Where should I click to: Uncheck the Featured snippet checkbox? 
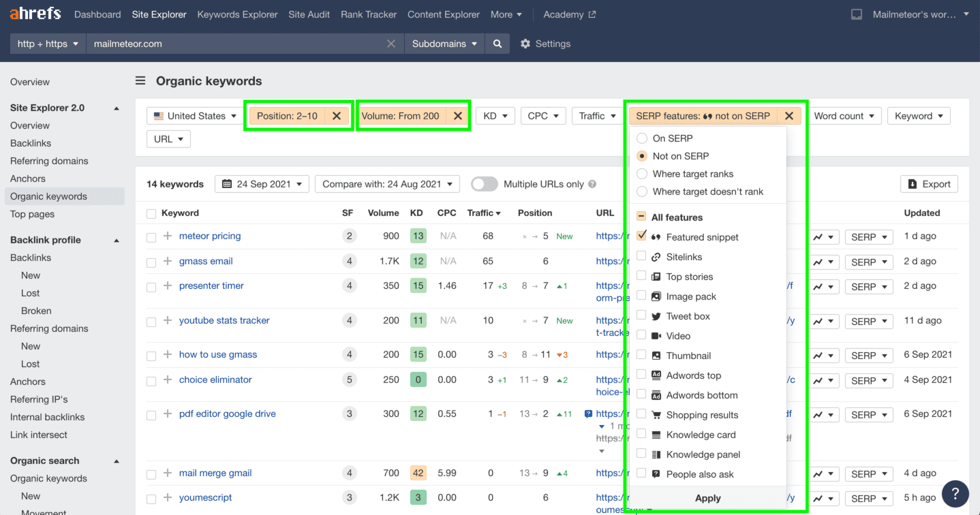(x=641, y=236)
